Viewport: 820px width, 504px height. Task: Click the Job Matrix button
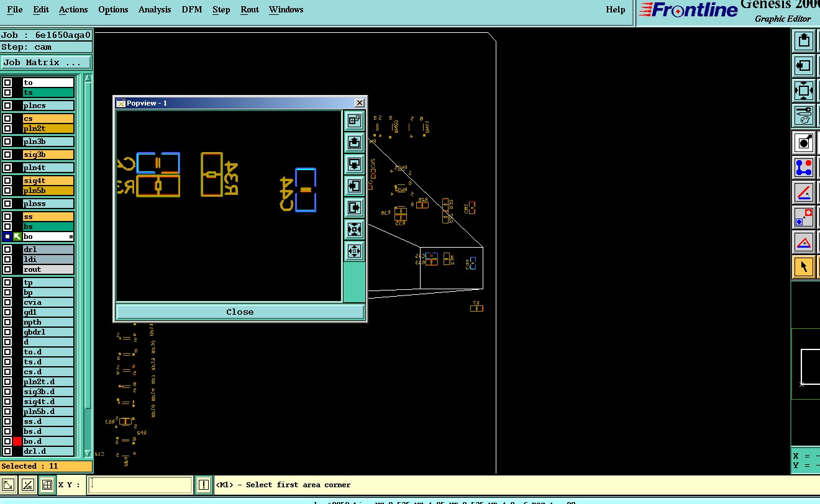pos(46,63)
